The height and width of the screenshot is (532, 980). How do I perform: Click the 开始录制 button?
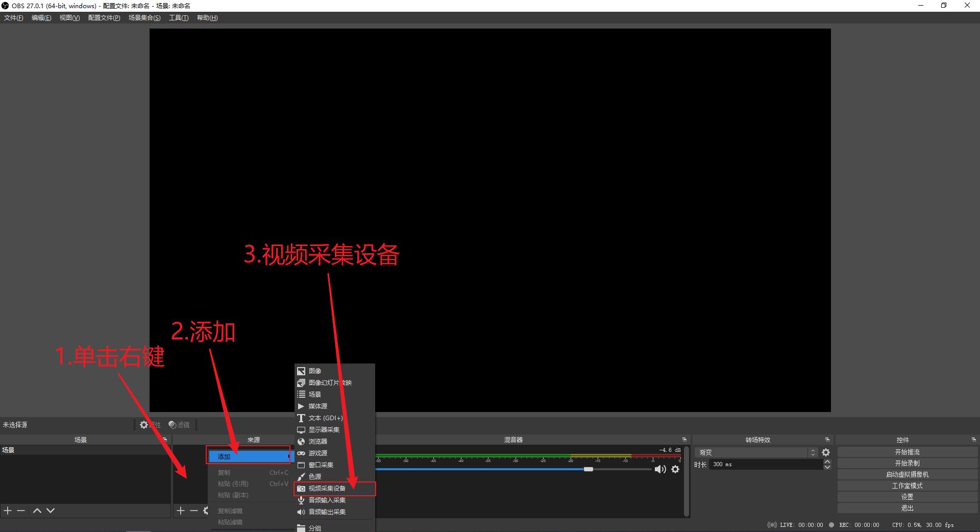pyautogui.click(x=908, y=463)
